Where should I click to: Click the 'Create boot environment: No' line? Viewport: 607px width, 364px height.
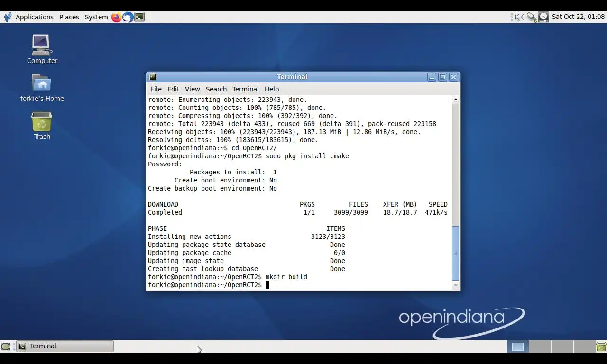[226, 180]
